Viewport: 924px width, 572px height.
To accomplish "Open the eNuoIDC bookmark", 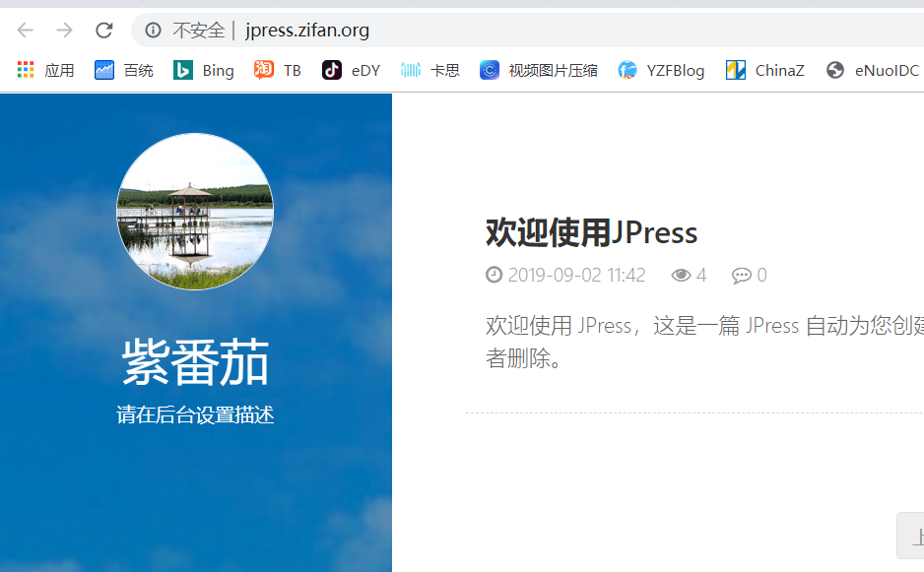I will [872, 70].
